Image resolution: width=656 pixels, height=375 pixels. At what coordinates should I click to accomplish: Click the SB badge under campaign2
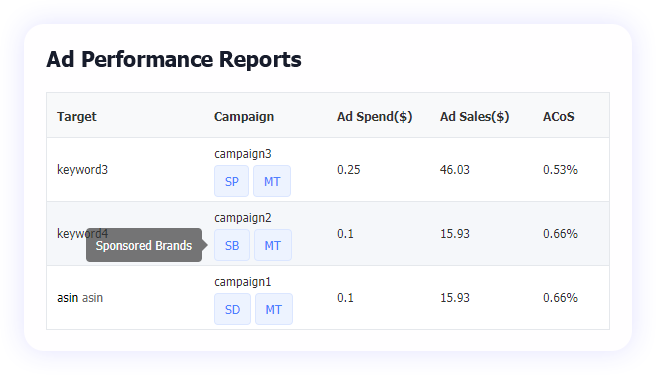(x=232, y=245)
